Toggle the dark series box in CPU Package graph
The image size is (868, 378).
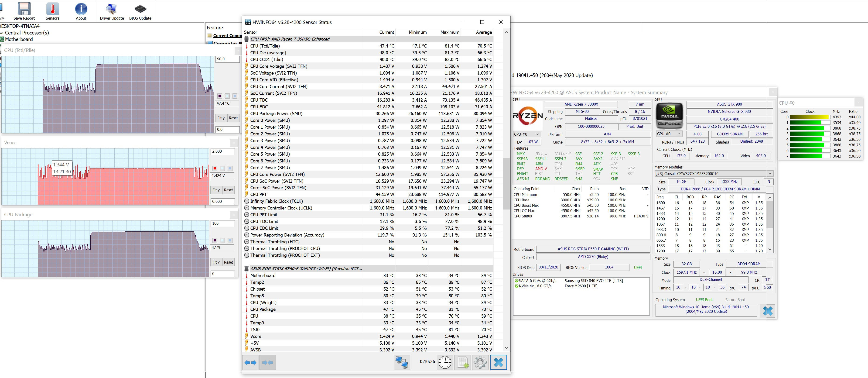point(215,240)
